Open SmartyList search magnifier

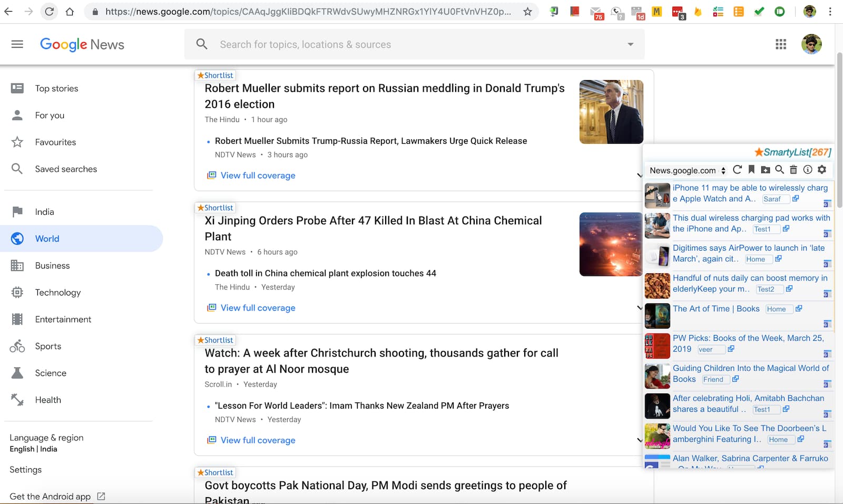pyautogui.click(x=780, y=170)
